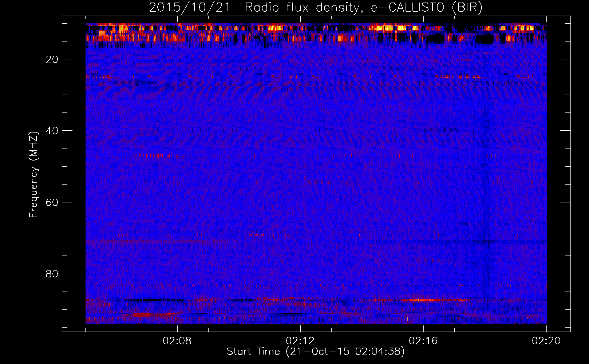The image size is (589, 364).
Task: Click the 40 MHz frequency tick label
Action: point(52,131)
